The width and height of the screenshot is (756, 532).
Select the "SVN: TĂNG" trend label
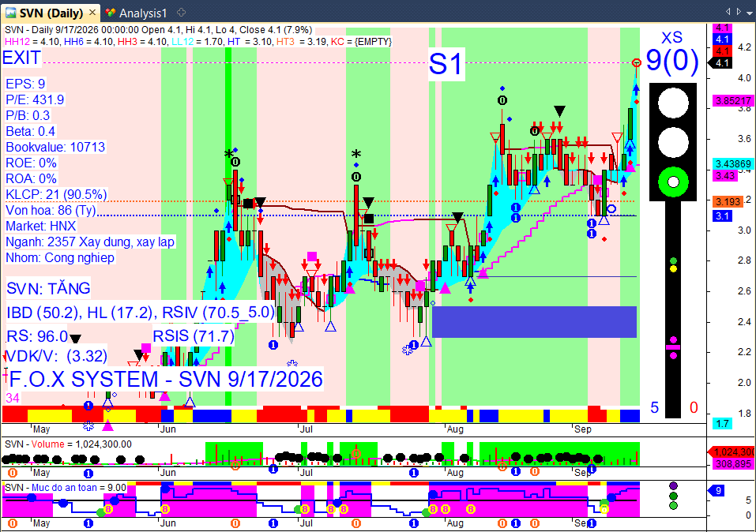click(x=48, y=289)
